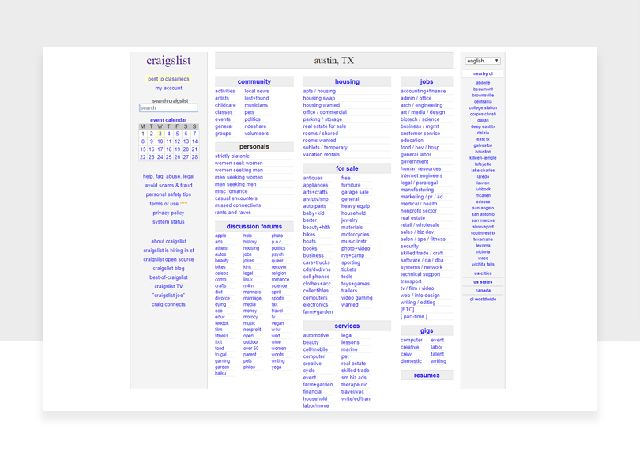Viewport: 640px width, 456px height.
Task: Open the pets community link
Action: 249,112
